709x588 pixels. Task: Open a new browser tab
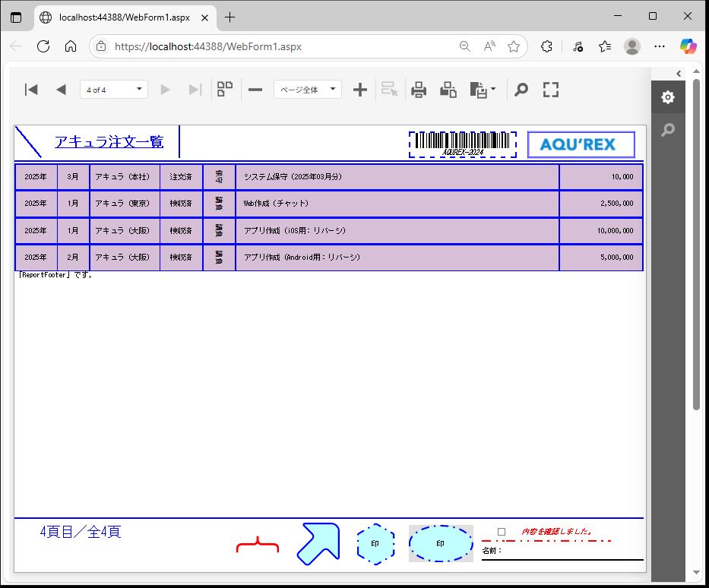click(230, 17)
